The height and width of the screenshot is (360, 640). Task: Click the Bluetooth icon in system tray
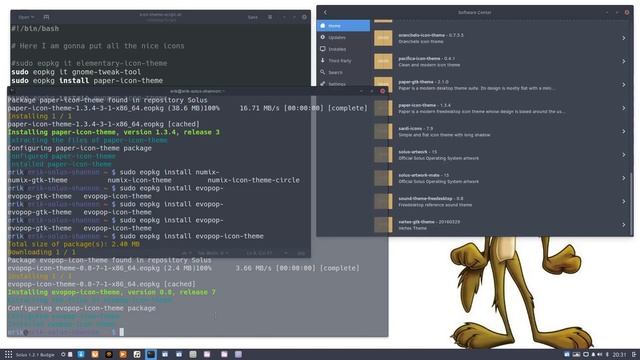pyautogui.click(x=607, y=354)
